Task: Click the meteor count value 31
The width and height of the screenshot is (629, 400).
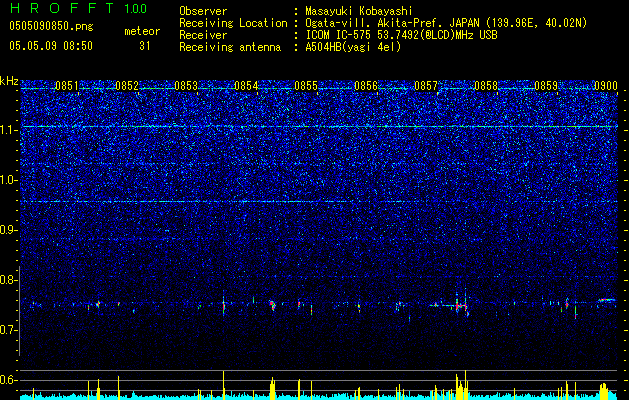Action: 145,46
